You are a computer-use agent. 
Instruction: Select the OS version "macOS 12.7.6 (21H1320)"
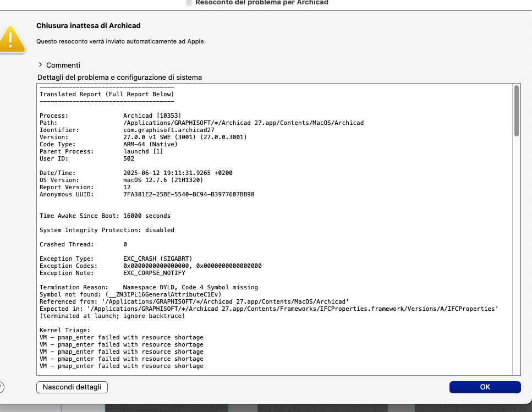pyautogui.click(x=163, y=180)
